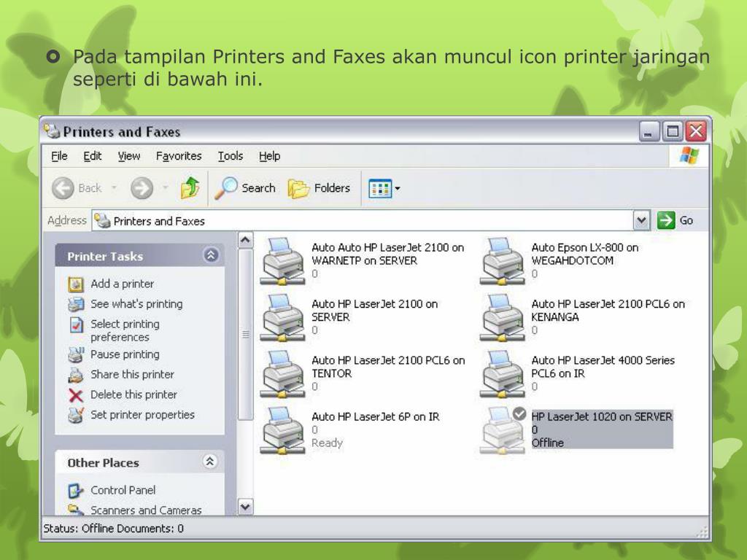Image resolution: width=747 pixels, height=560 pixels.
Task: Open the Favorites menu
Action: [179, 156]
